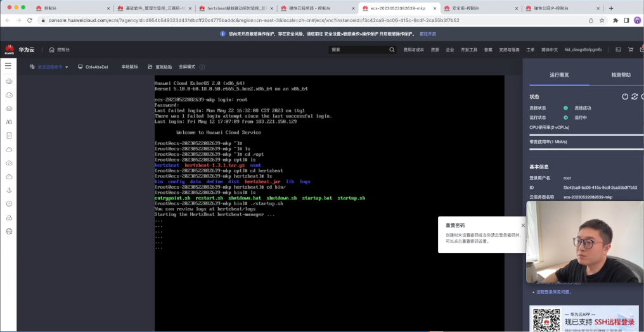The width and height of the screenshot is (644, 332).
Task: Open the 费用与成本 menu
Action: (413, 49)
